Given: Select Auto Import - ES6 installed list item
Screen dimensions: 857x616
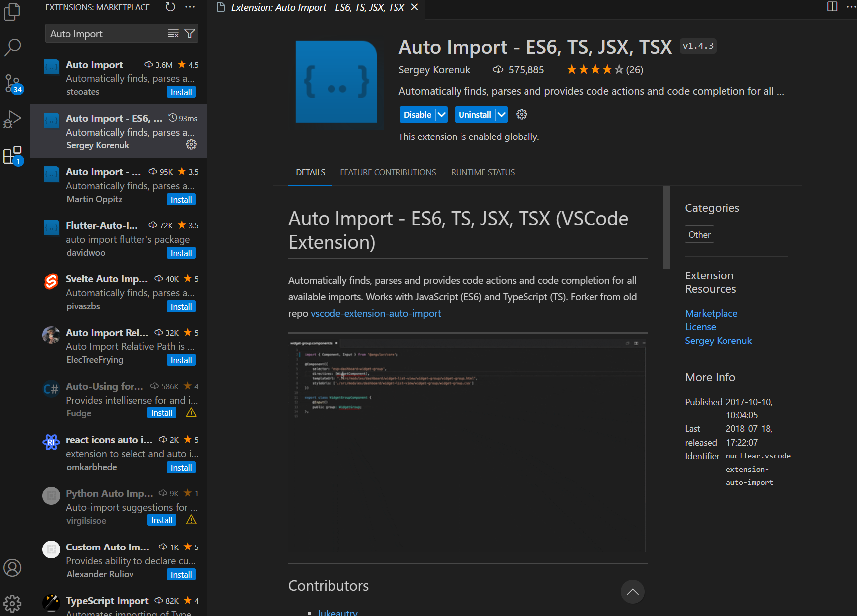Looking at the screenshot, I should tap(119, 131).
